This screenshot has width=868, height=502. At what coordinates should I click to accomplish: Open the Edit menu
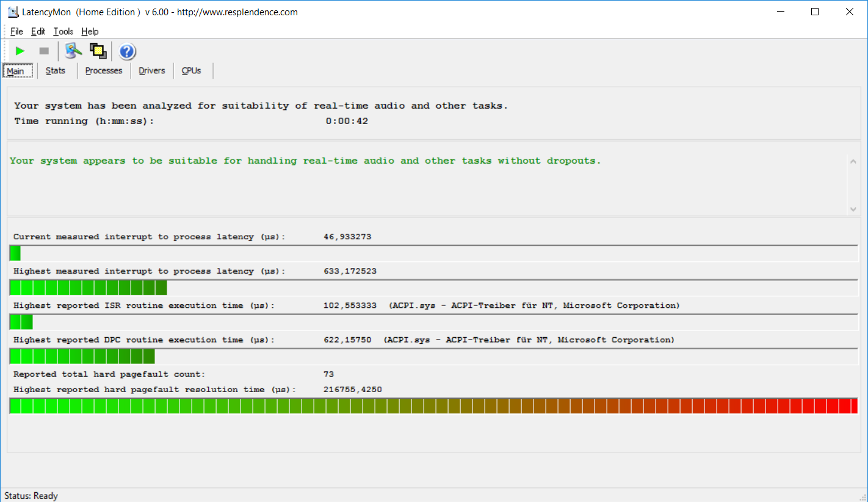pyautogui.click(x=38, y=32)
